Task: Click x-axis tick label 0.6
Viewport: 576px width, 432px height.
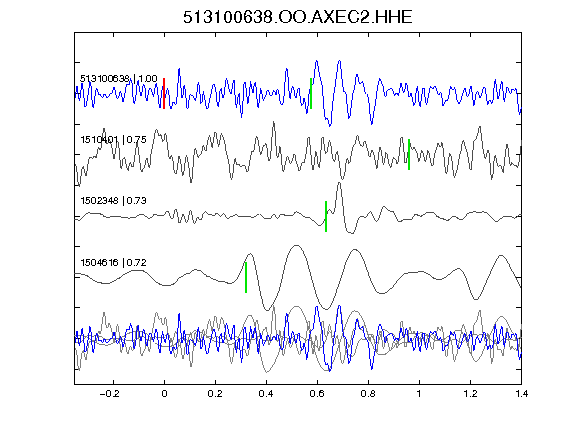Action: pos(317,394)
